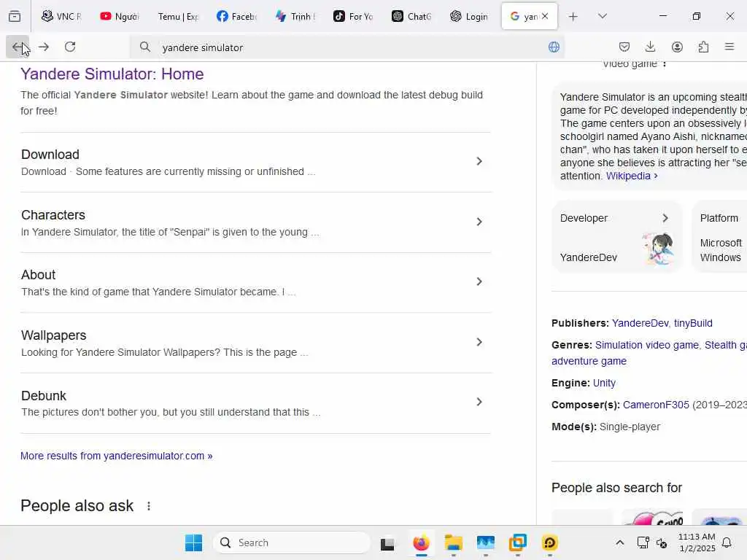Open the Download sitelink title

click(50, 155)
